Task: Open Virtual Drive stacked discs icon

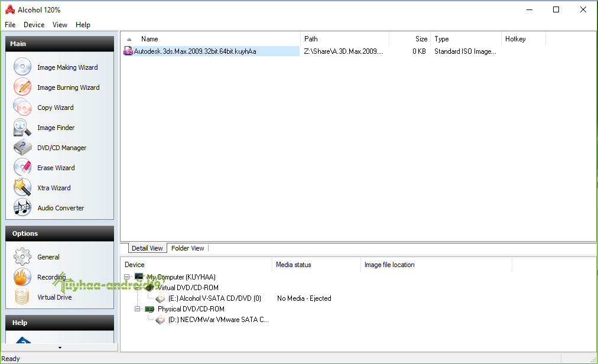Action: (x=22, y=297)
